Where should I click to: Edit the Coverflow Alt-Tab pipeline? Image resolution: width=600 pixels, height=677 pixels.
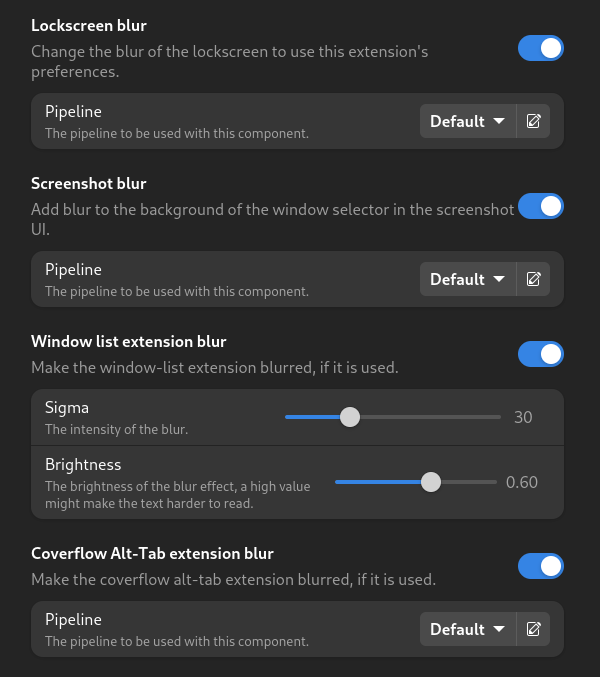point(533,629)
